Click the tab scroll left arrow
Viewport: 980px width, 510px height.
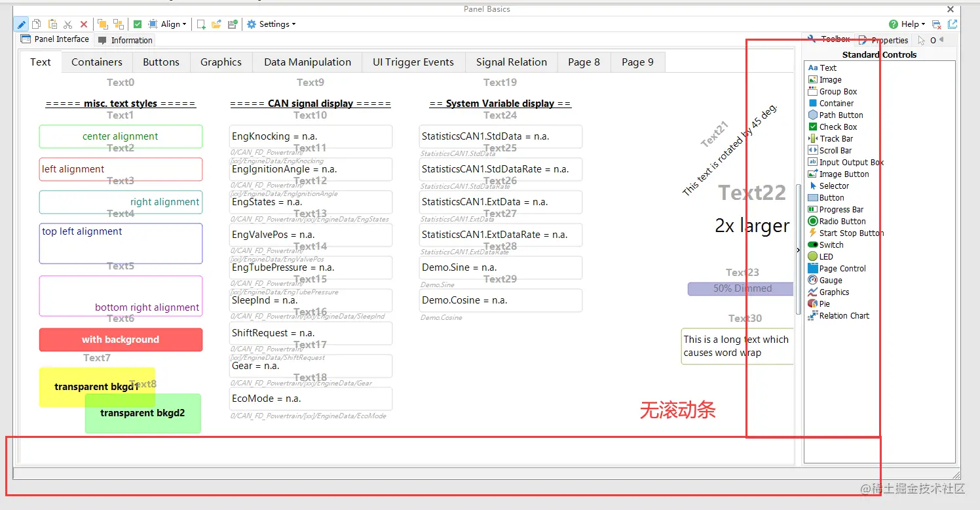click(941, 39)
